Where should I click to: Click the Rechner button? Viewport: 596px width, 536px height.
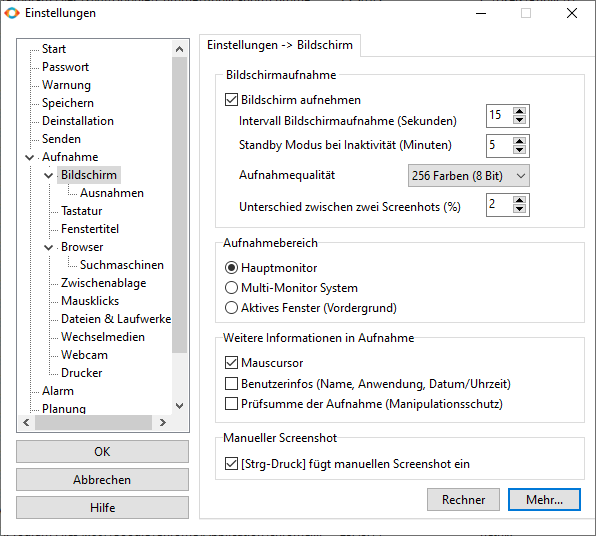coord(463,500)
